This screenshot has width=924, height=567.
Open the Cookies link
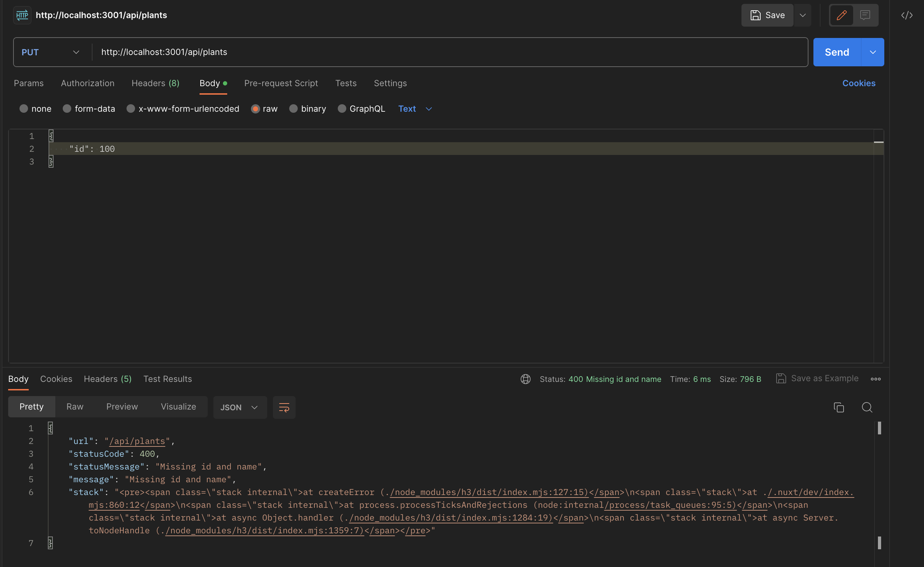(x=858, y=83)
